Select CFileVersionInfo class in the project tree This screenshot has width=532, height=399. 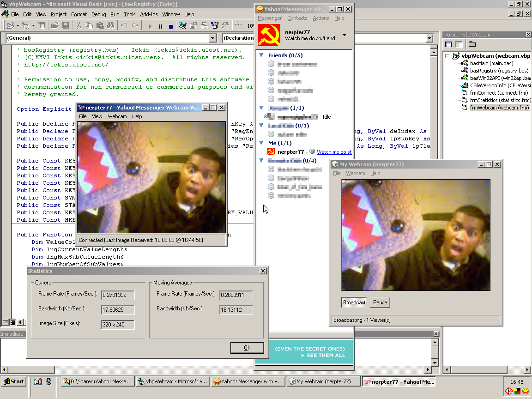point(500,85)
